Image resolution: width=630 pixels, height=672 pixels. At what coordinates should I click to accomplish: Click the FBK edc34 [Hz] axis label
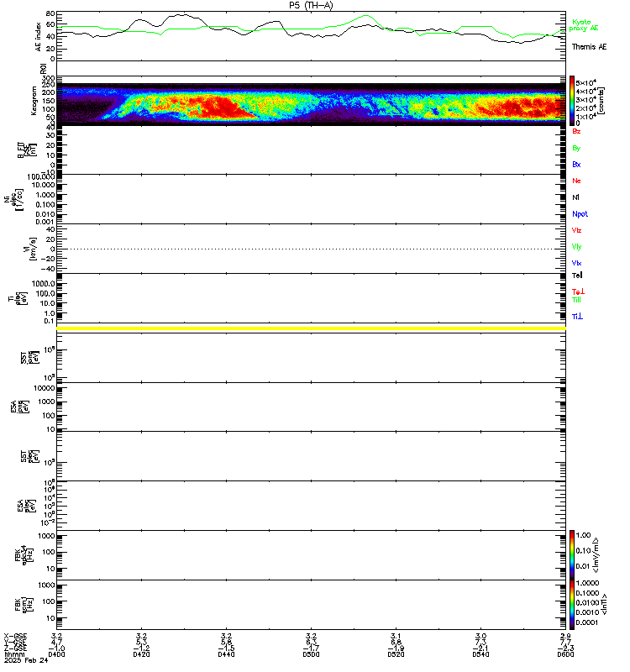(24, 555)
